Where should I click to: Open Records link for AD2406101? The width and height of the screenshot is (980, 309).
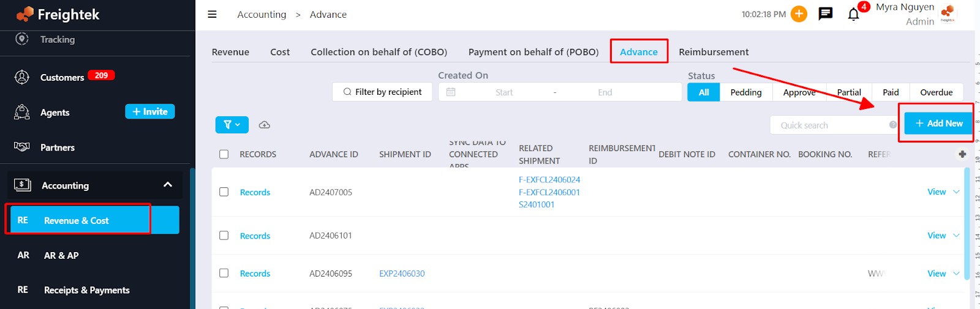255,236
